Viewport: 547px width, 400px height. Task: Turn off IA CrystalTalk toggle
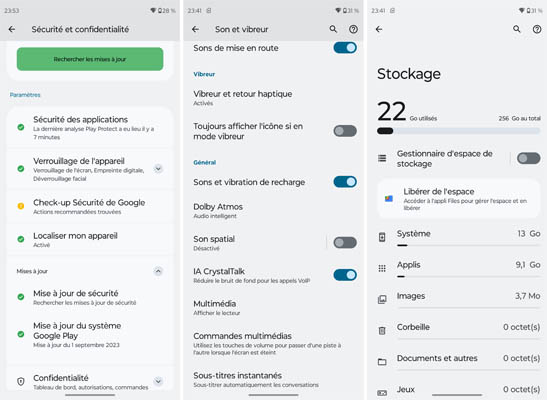coord(345,275)
